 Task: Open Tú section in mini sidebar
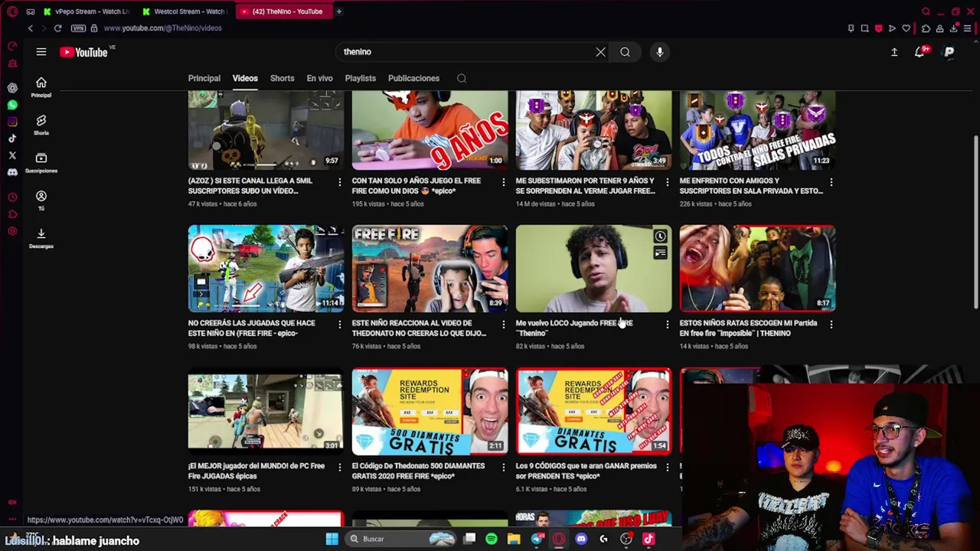41,200
